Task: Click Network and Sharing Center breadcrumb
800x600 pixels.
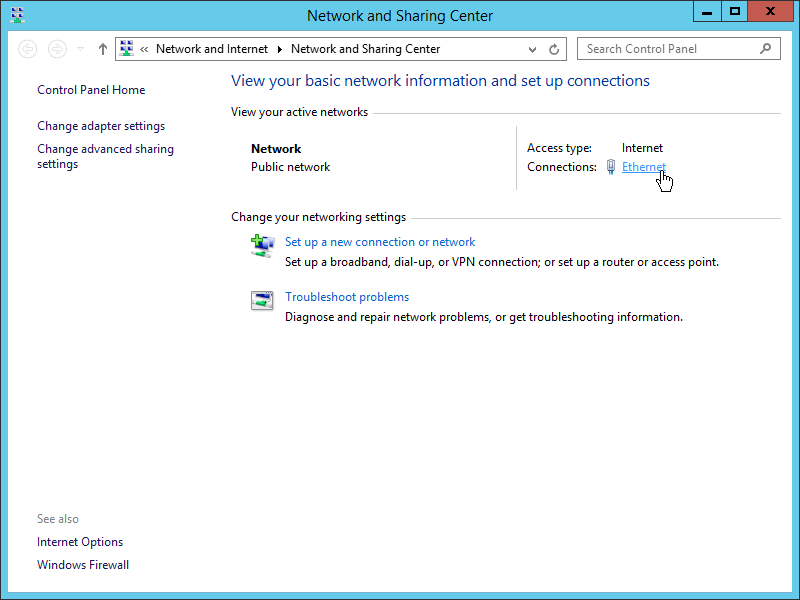Action: 365,49
